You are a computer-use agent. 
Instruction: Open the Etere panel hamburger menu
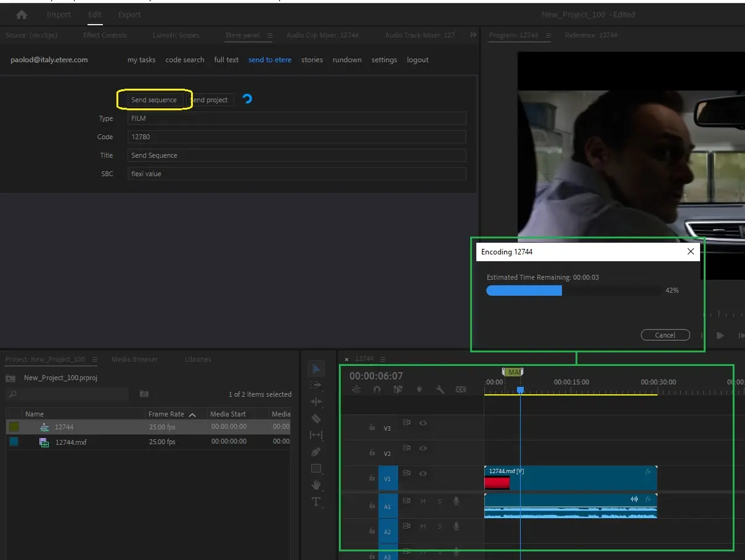point(270,36)
